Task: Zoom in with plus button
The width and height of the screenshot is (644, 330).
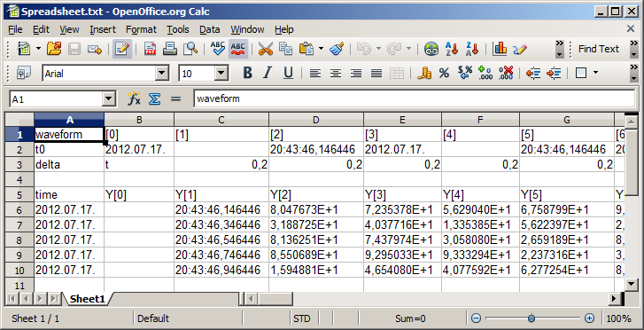Action: [589, 318]
